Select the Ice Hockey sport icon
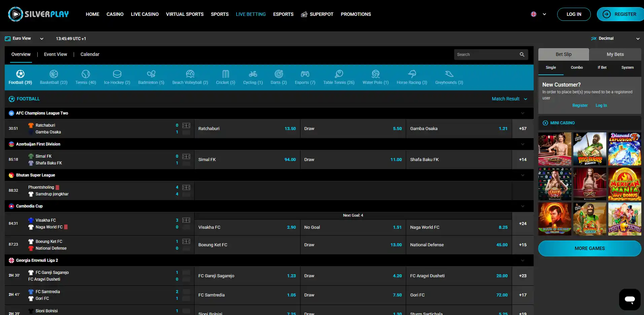This screenshot has height=315, width=644. pyautogui.click(x=117, y=74)
